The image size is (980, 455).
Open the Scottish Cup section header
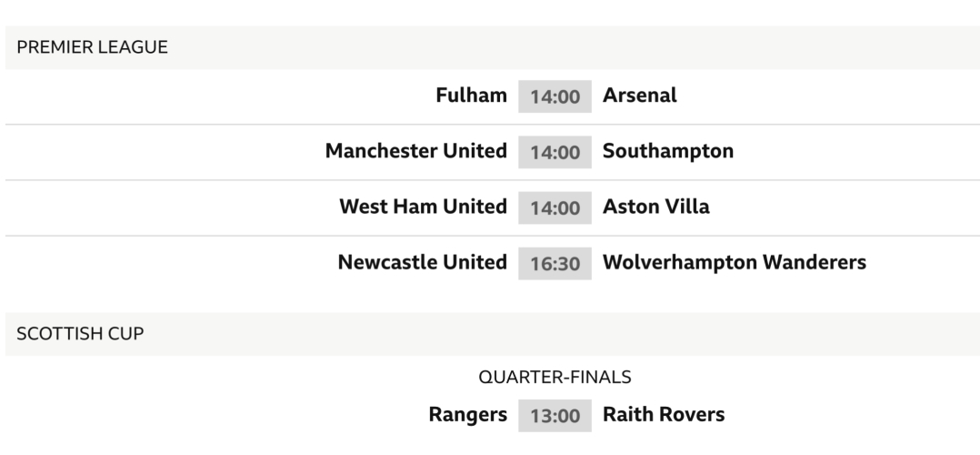(80, 334)
